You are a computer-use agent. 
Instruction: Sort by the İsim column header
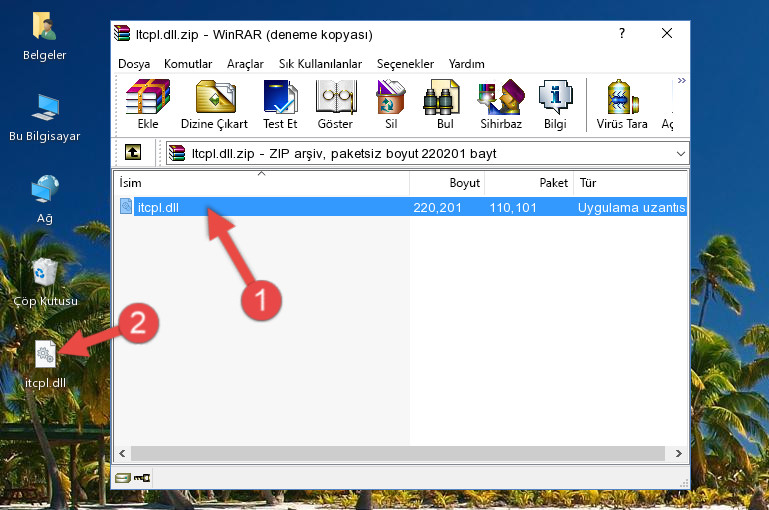click(x=262, y=182)
